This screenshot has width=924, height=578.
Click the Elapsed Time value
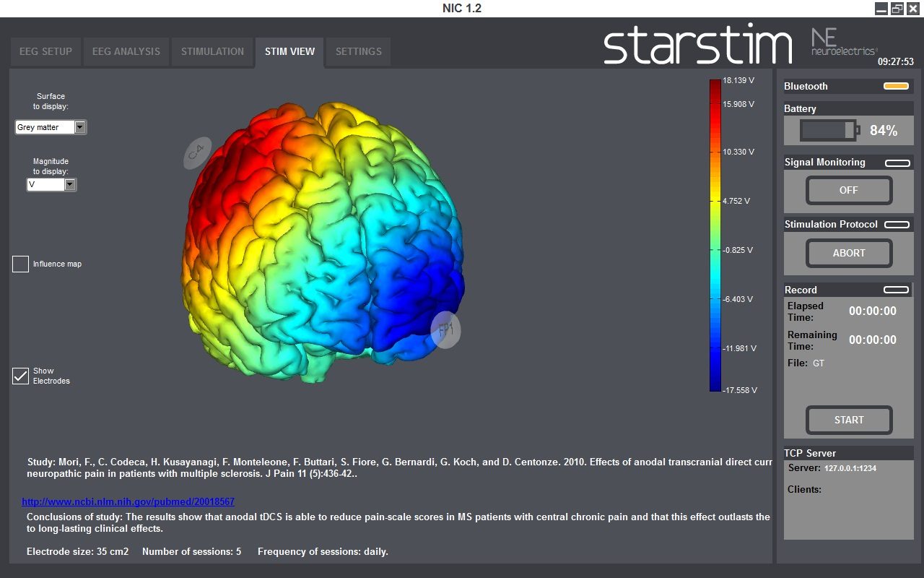point(872,311)
